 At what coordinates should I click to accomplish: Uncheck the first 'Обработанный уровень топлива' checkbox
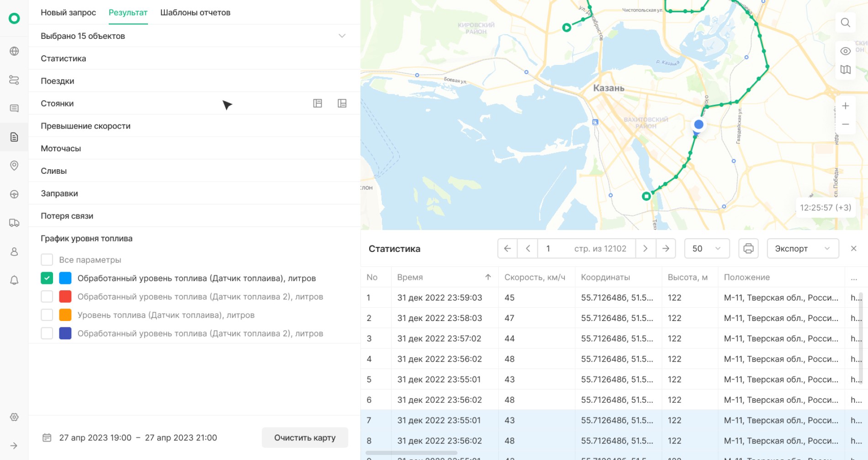pyautogui.click(x=47, y=278)
